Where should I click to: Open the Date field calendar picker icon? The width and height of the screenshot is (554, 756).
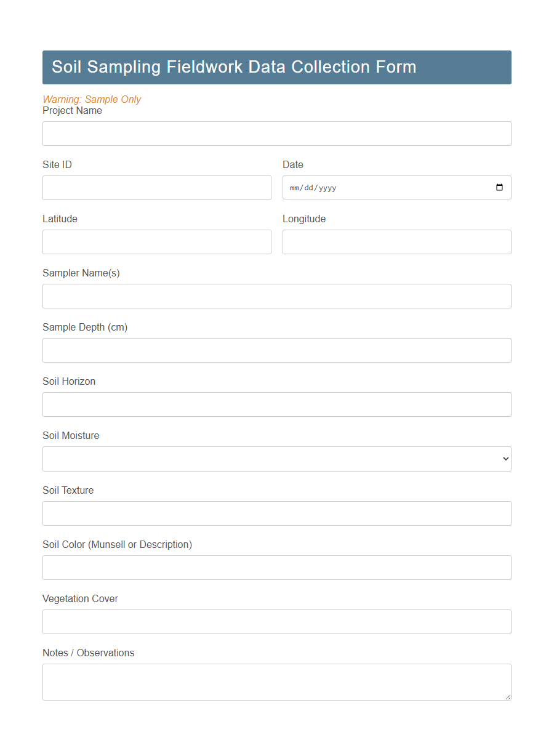499,187
